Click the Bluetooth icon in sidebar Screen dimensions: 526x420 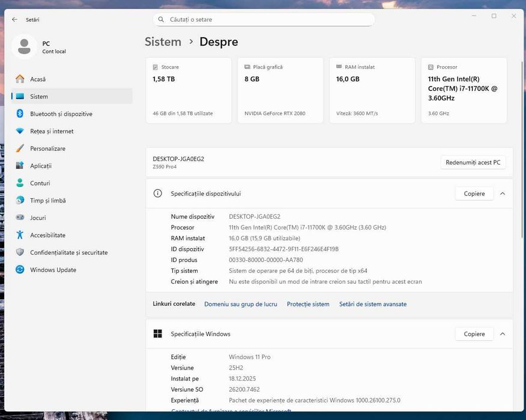(20, 114)
